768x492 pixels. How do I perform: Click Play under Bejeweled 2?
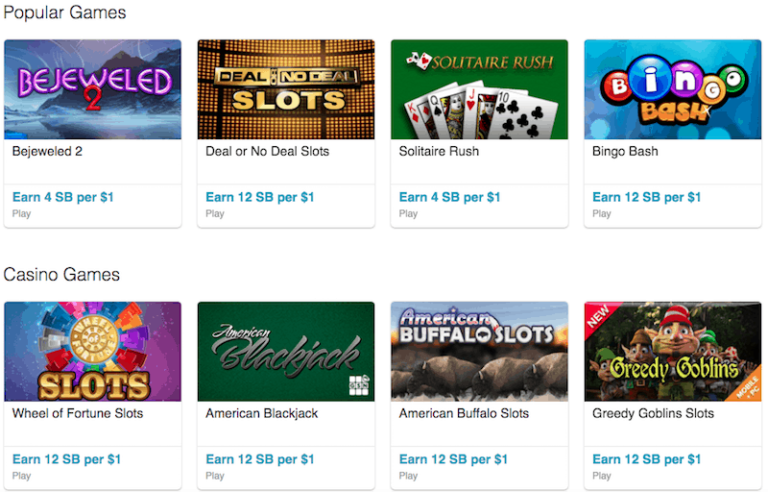22,214
